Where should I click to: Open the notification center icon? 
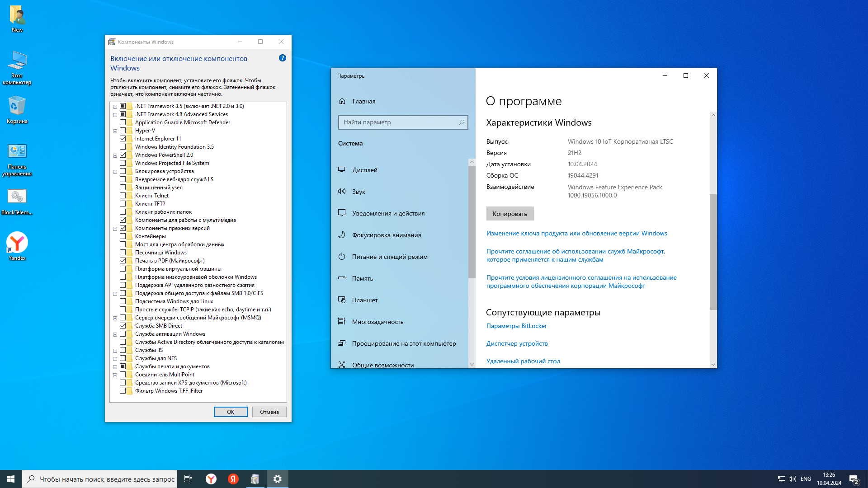pyautogui.click(x=854, y=479)
